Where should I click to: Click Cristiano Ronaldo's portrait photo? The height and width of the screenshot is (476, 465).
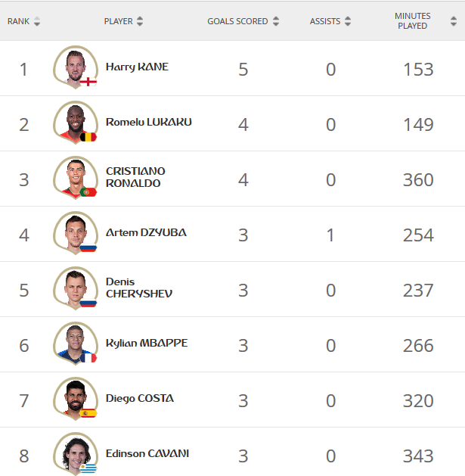pyautogui.click(x=76, y=178)
